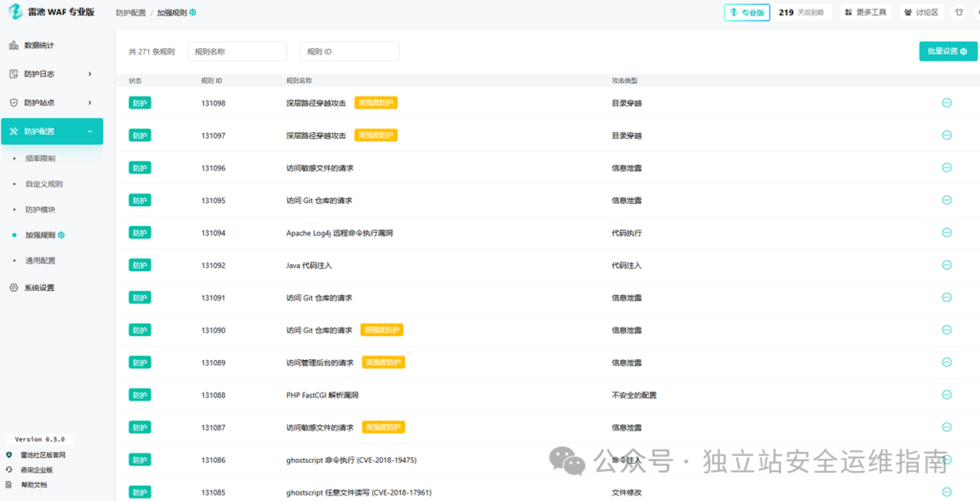Open the 讨论区 button

[x=922, y=12]
